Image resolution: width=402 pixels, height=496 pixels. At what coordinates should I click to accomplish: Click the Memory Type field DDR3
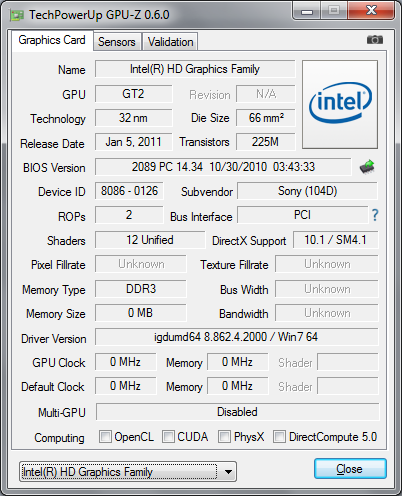pos(141,289)
